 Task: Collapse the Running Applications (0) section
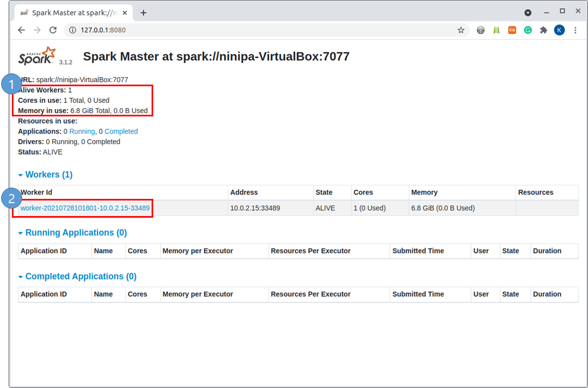click(72, 233)
